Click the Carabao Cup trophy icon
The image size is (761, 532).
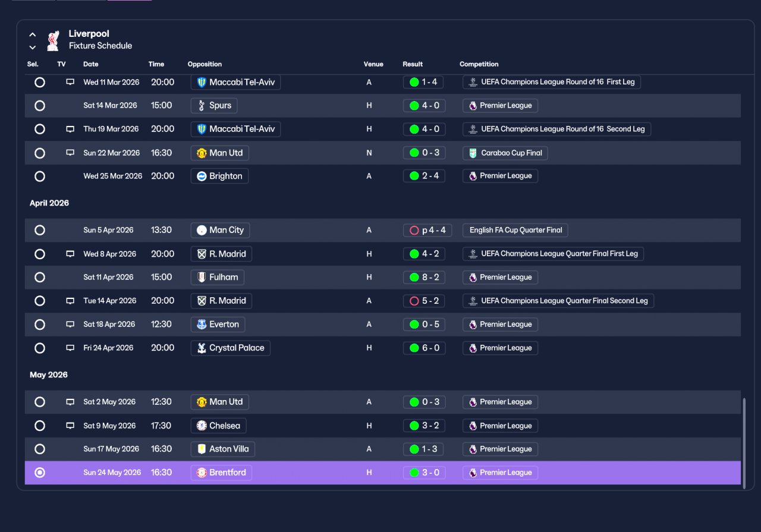[473, 153]
